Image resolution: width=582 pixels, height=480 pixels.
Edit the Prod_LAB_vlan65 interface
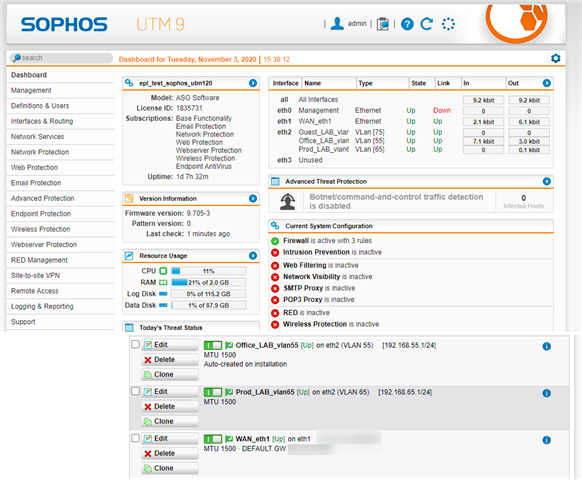coord(170,392)
